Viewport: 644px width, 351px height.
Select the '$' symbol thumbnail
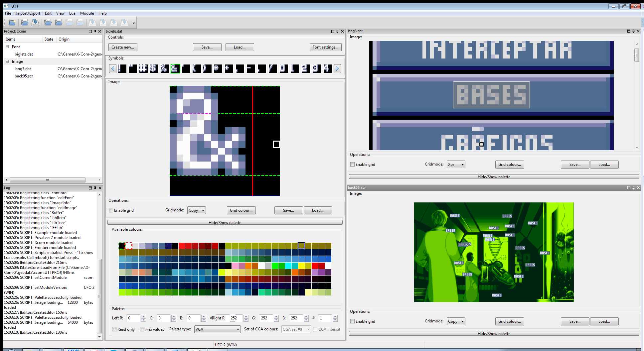click(153, 68)
